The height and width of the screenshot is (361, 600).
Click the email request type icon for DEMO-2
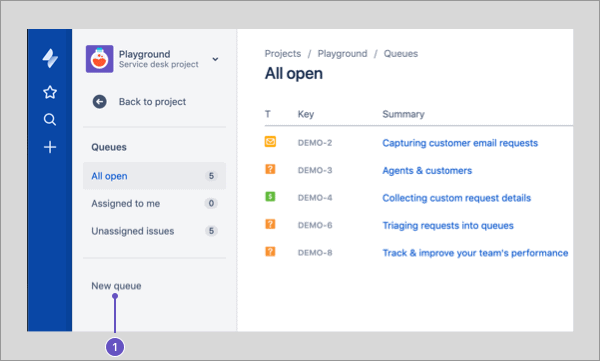(270, 142)
